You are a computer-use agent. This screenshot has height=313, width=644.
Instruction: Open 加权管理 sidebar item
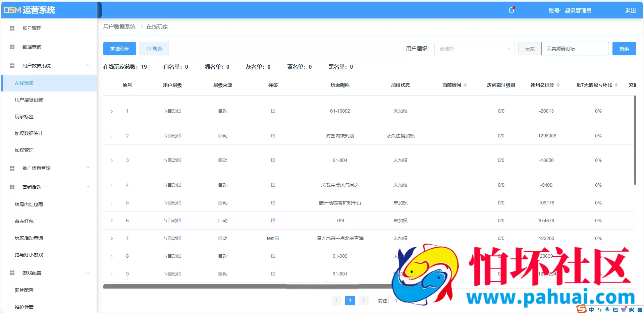coord(24,150)
